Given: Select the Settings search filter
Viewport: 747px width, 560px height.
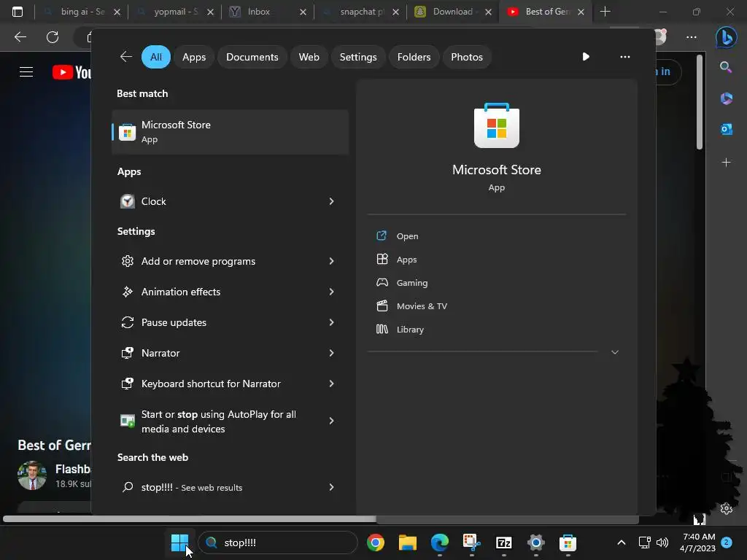Looking at the screenshot, I should tap(357, 57).
